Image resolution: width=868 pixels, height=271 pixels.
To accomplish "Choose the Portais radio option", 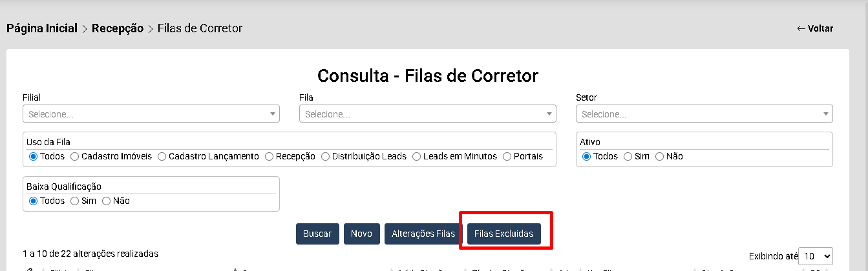I will 507,156.
